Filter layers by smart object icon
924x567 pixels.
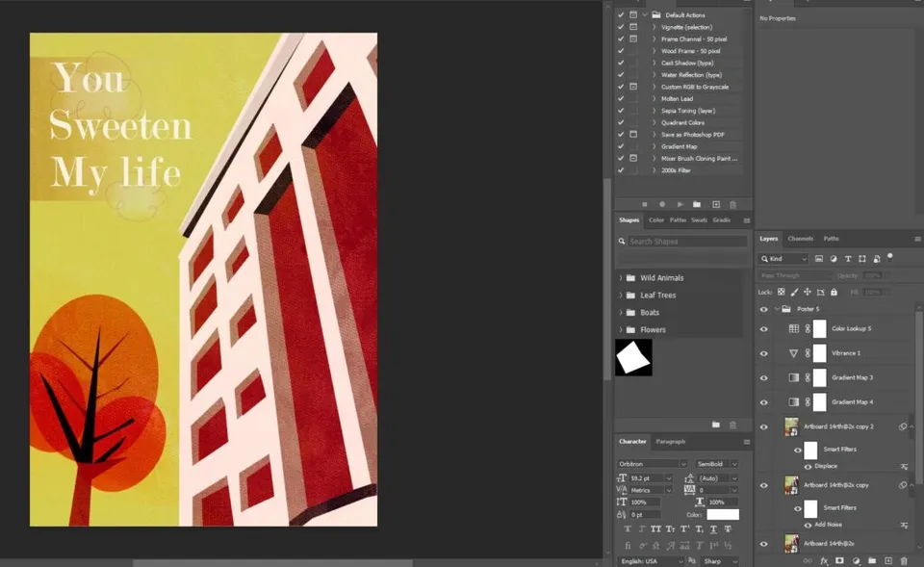(x=877, y=259)
